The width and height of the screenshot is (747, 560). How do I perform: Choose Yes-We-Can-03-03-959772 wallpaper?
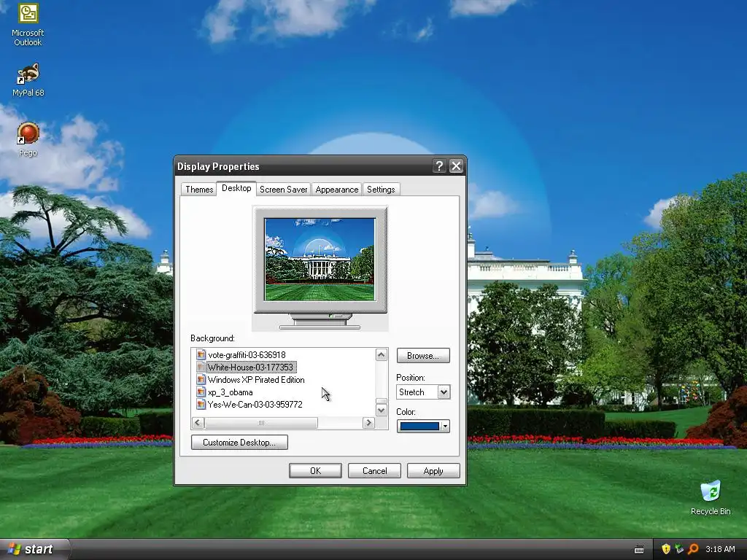point(255,404)
